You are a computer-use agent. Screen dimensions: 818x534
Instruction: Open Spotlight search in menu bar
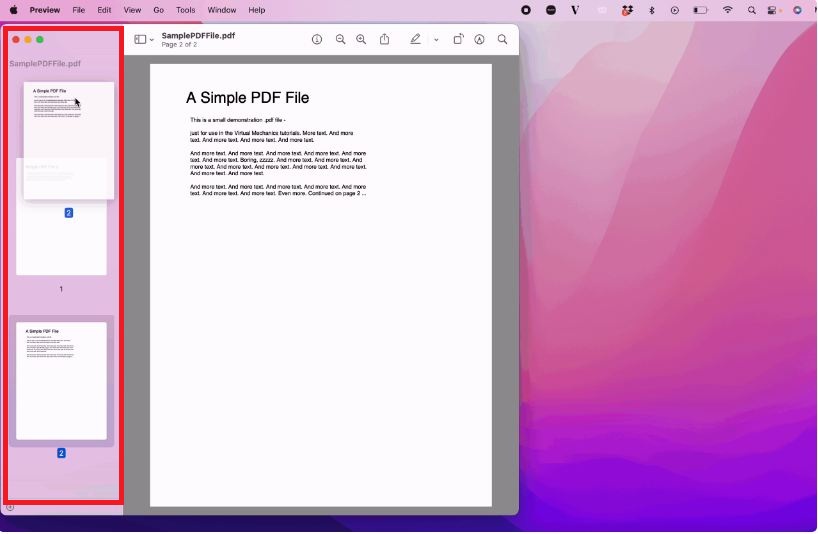click(x=752, y=10)
